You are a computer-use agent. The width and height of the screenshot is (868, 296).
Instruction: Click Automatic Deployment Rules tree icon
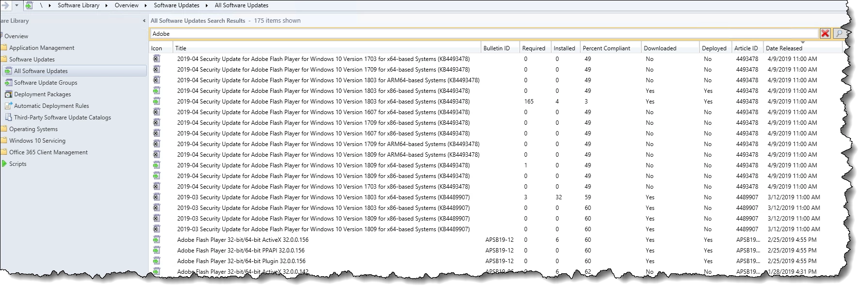pyautogui.click(x=8, y=106)
